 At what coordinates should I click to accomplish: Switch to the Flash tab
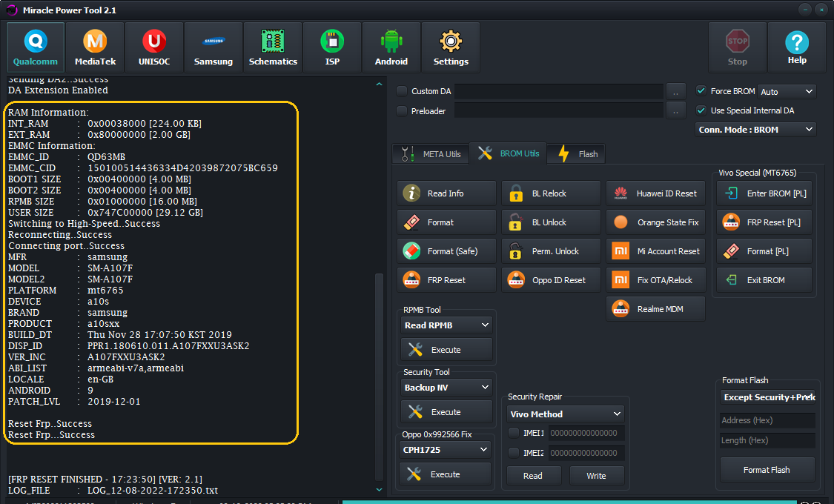coord(577,154)
